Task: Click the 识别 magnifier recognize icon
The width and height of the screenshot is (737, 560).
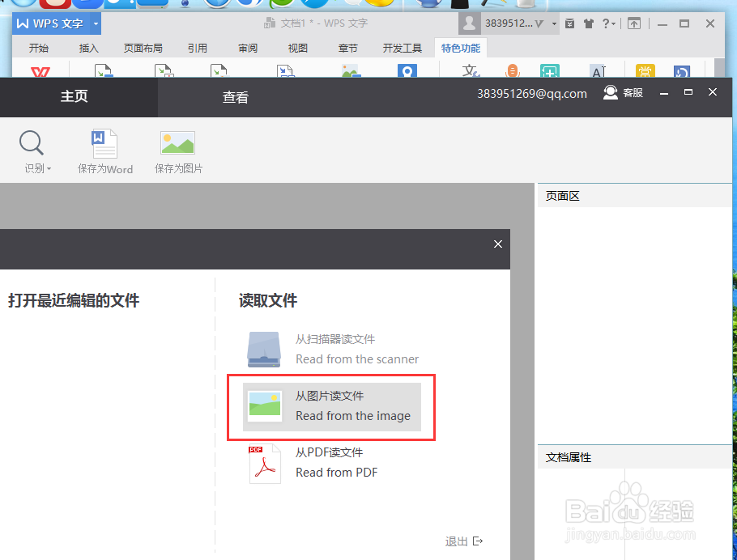Action: tap(31, 142)
